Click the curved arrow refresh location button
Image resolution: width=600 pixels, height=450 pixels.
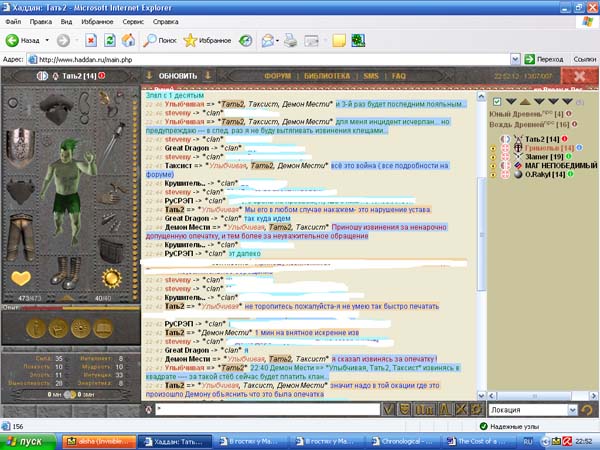coord(587,410)
